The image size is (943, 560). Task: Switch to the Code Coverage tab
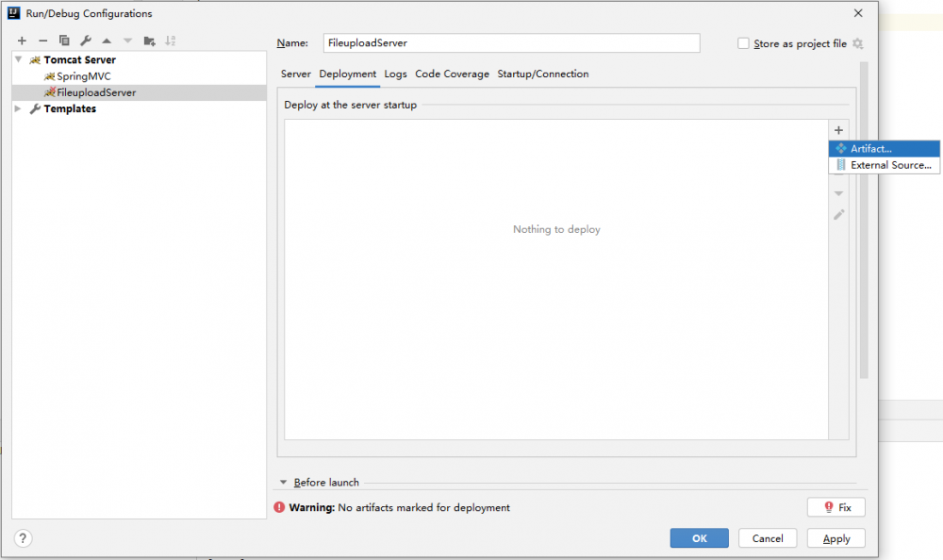coord(452,74)
